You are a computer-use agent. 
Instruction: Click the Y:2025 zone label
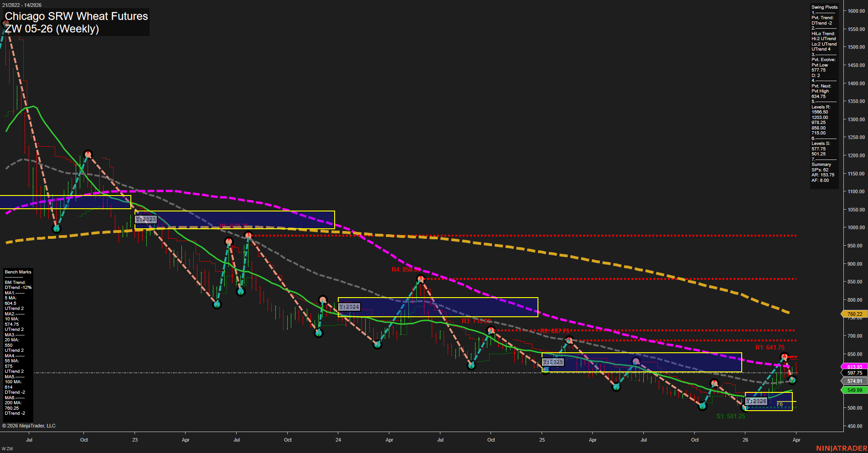(553, 361)
